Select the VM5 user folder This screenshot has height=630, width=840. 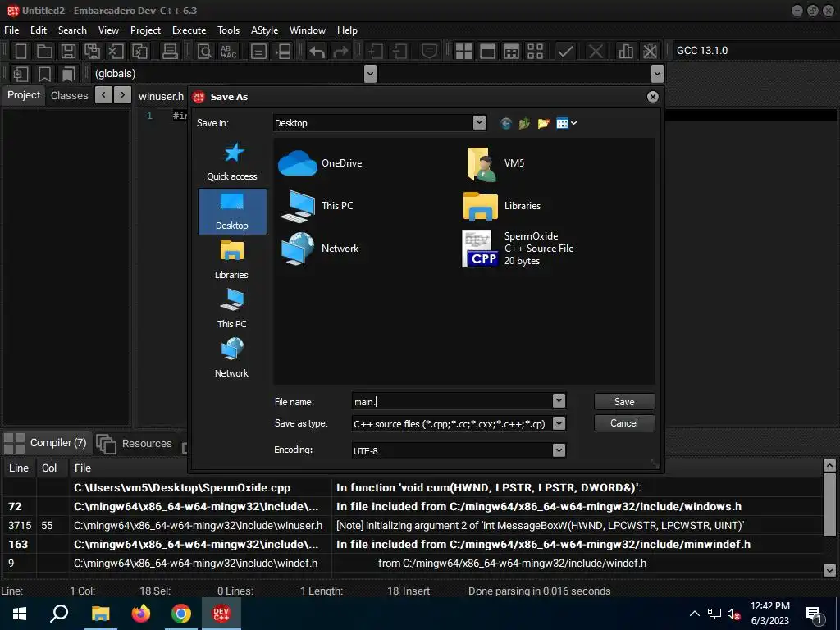click(495, 163)
